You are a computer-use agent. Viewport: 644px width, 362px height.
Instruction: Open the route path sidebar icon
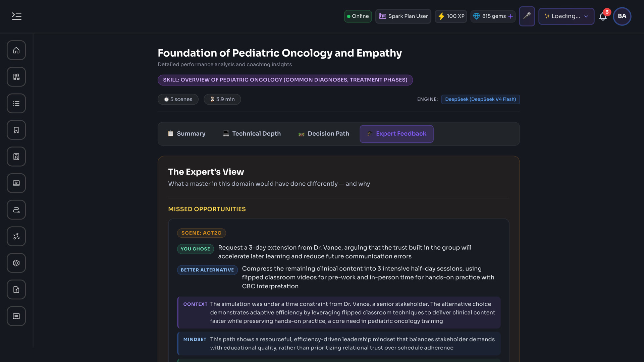[x=16, y=210]
